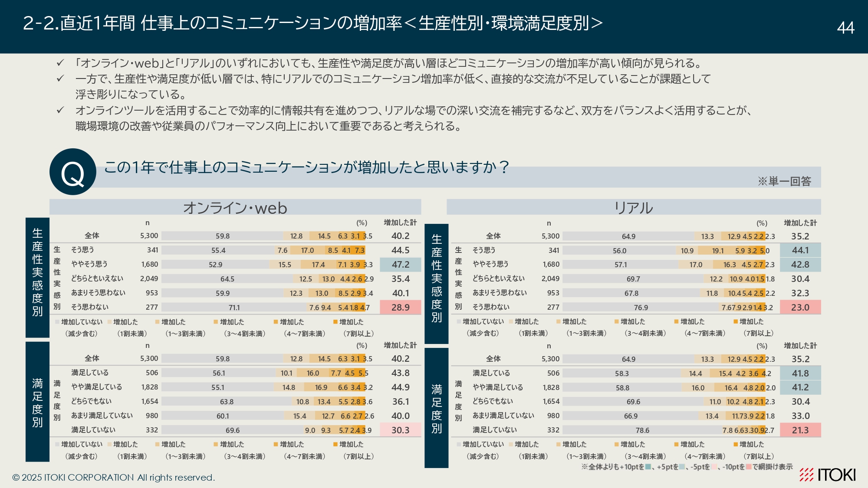Click the teal highlighted total 42.8

pos(800,265)
